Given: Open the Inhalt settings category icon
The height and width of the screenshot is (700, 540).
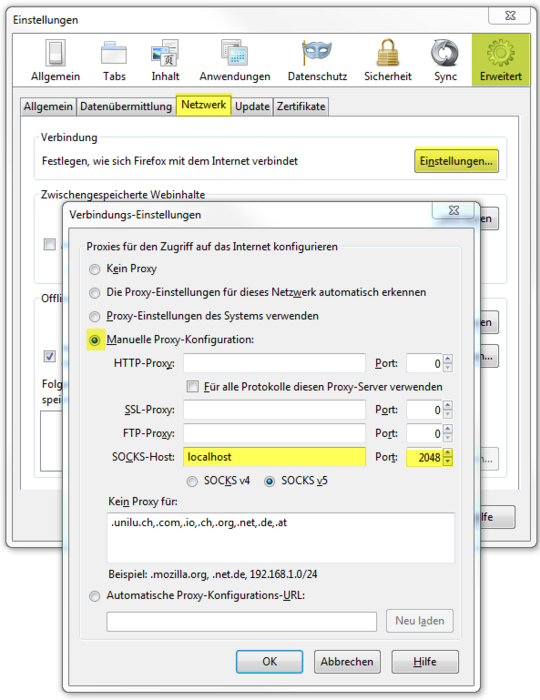Looking at the screenshot, I should pos(165,54).
